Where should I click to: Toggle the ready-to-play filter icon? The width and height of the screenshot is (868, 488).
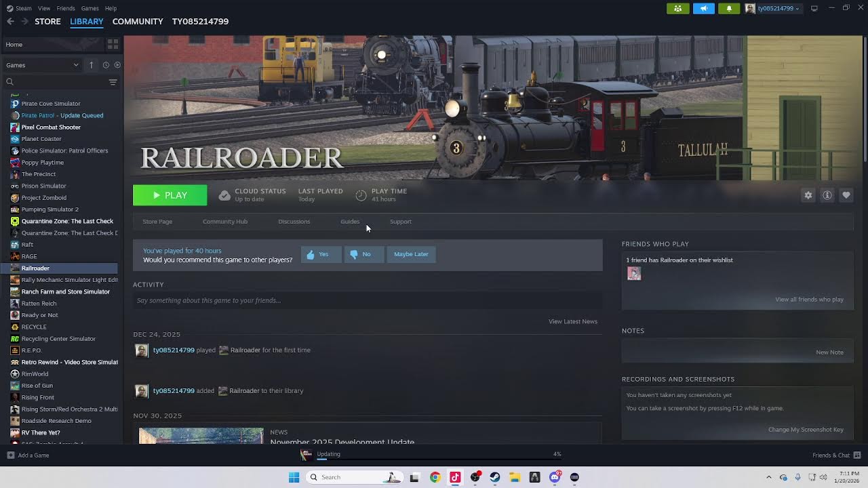(x=117, y=65)
